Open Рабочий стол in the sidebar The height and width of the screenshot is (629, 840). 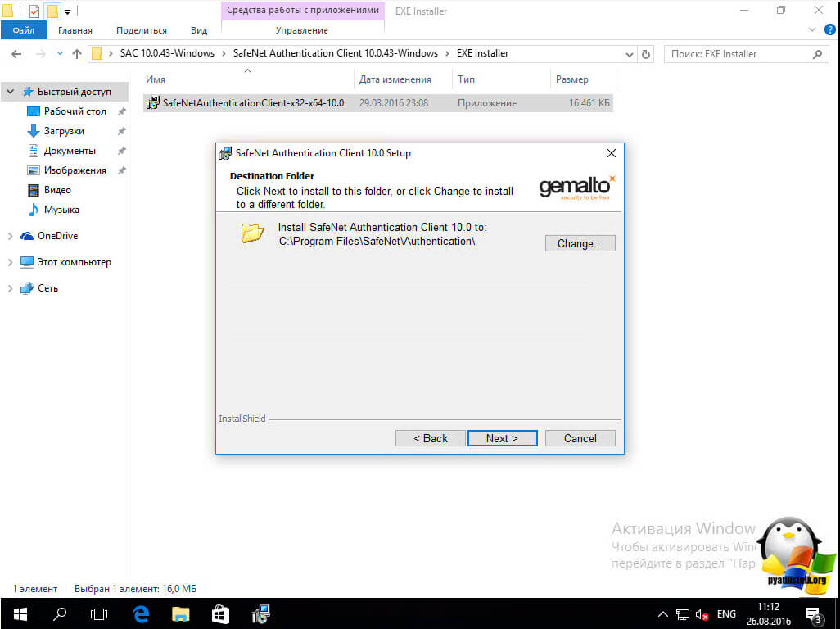[x=75, y=111]
